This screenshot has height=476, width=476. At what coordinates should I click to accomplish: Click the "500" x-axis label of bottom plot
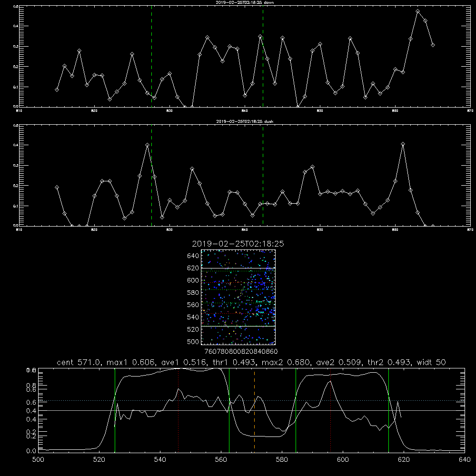tap(38, 459)
